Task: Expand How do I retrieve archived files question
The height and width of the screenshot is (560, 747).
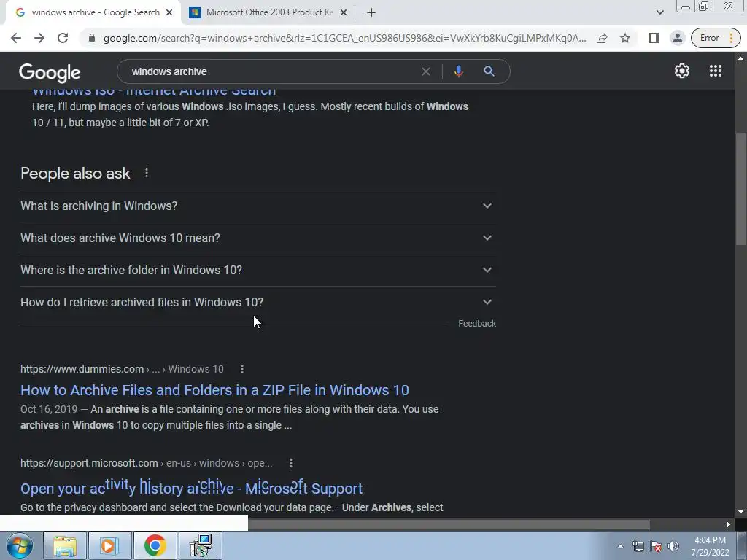Action: (x=258, y=302)
